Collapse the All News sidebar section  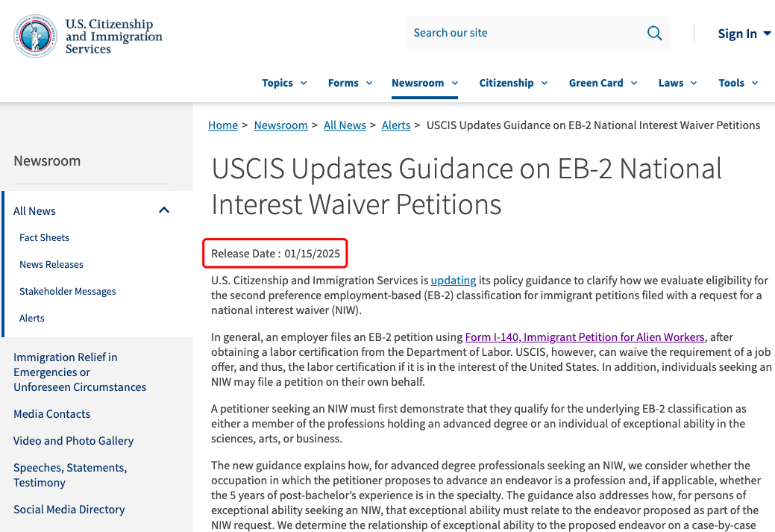164,210
